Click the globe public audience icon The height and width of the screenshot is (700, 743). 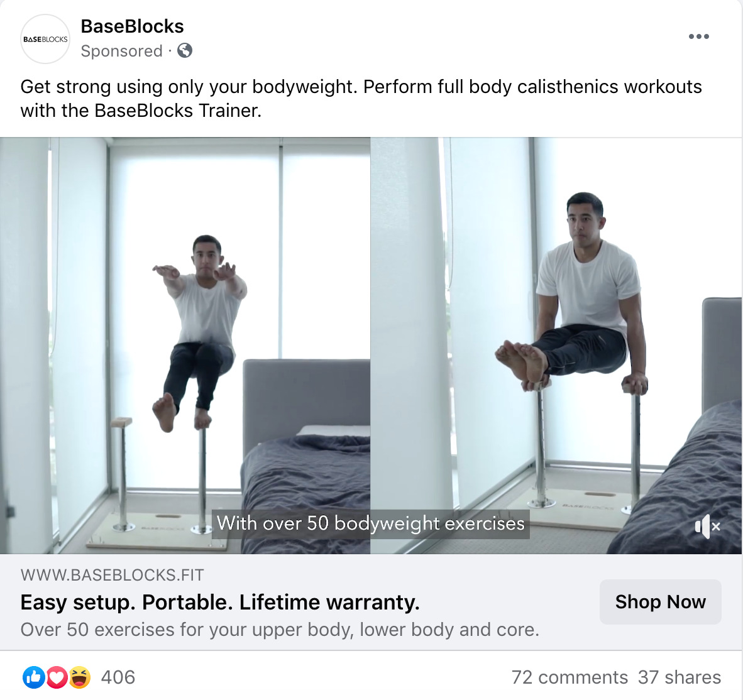(x=184, y=52)
